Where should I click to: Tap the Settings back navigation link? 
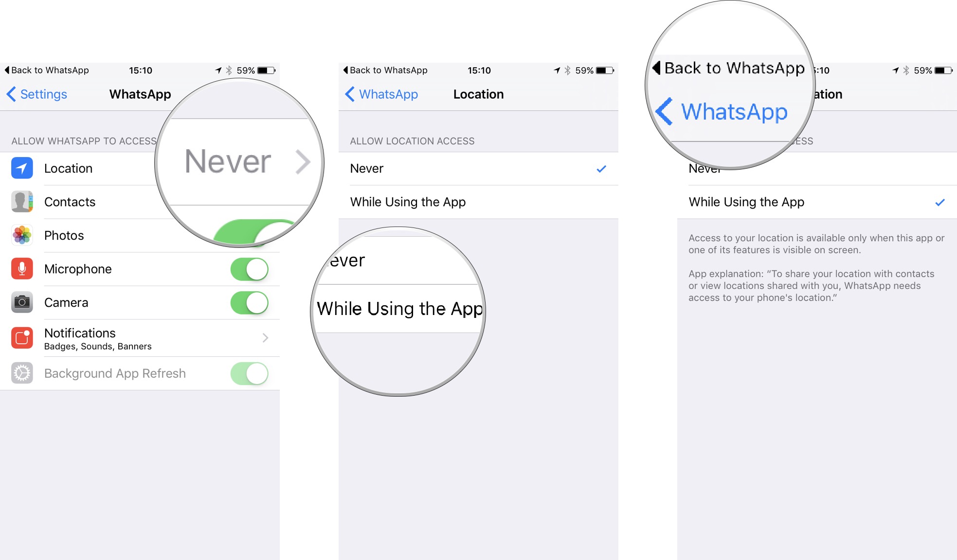[37, 94]
